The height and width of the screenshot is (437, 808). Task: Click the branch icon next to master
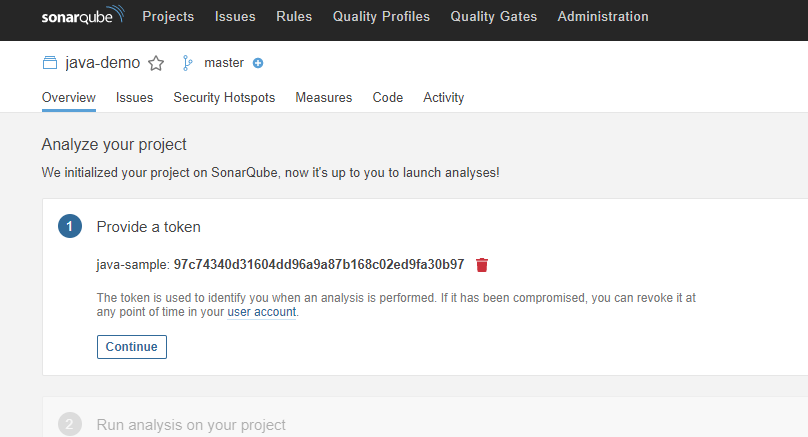pos(186,63)
